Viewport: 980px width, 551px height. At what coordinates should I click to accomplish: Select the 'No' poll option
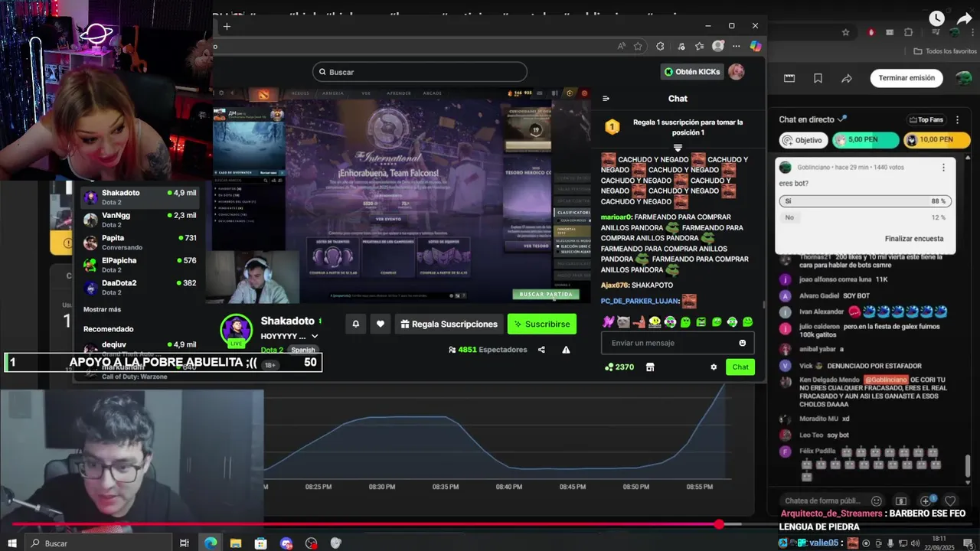[x=864, y=217]
